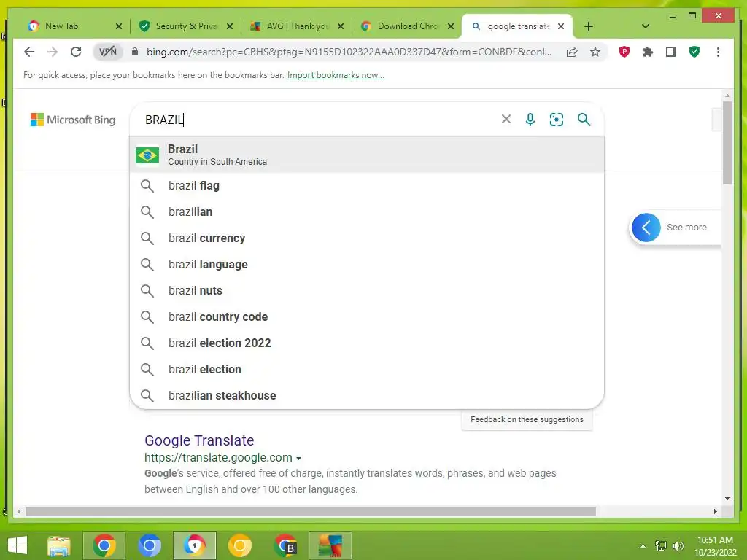Screen dimensions: 747x560
Task: Open blue Chromium taskbar icon
Action: 149,545
